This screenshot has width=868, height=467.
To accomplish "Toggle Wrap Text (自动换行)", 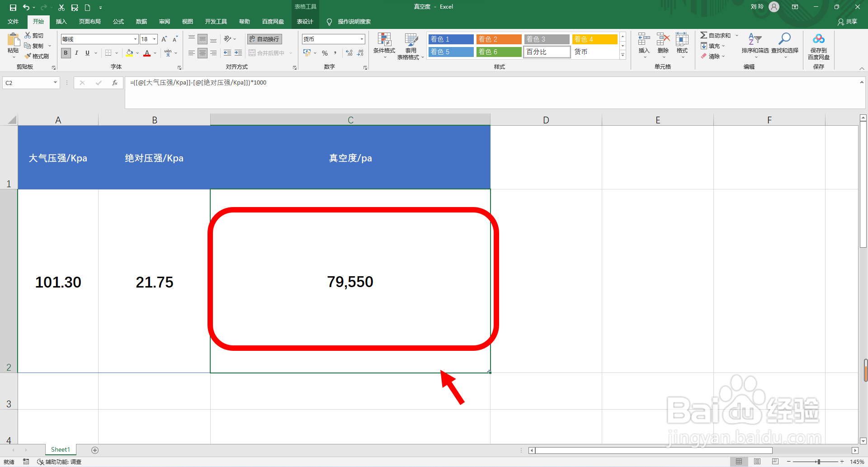I will point(264,39).
